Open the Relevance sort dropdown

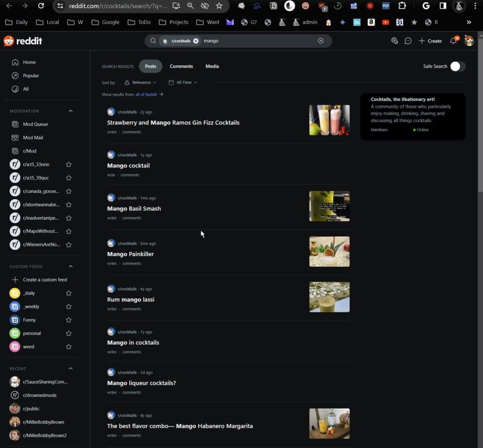(141, 83)
